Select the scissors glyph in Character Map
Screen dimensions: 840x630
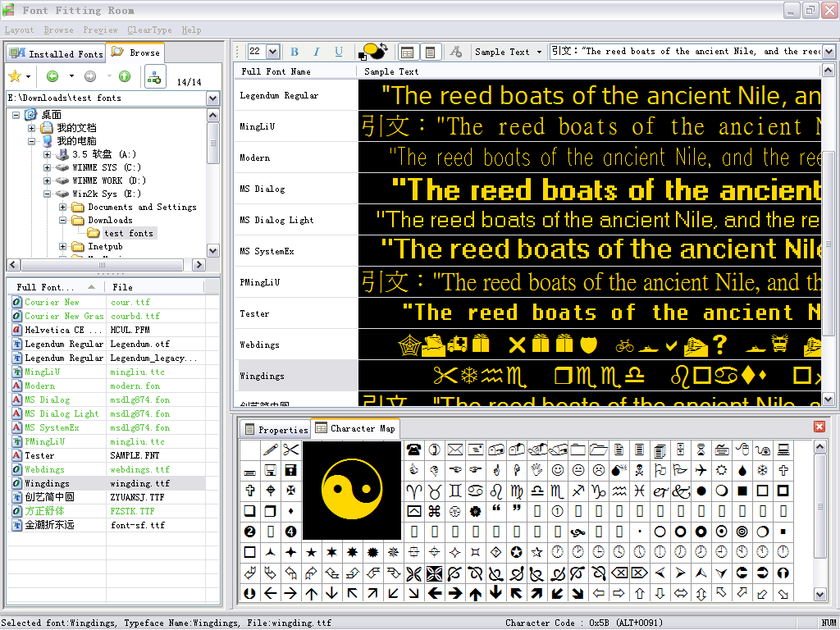point(291,450)
